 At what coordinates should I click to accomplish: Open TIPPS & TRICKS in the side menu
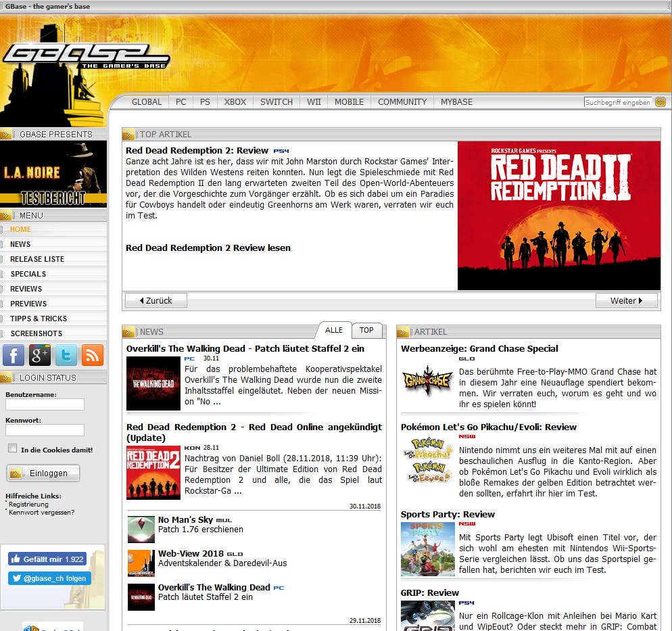tap(53, 319)
